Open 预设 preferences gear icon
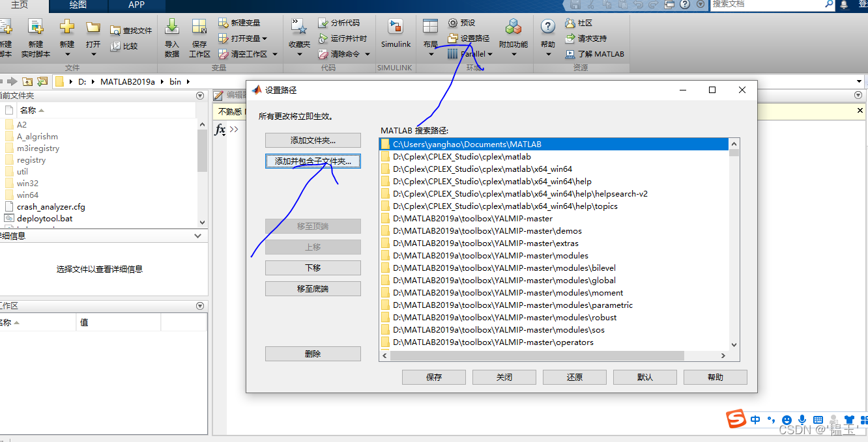Screen dimensions: 868x442 coord(453,23)
